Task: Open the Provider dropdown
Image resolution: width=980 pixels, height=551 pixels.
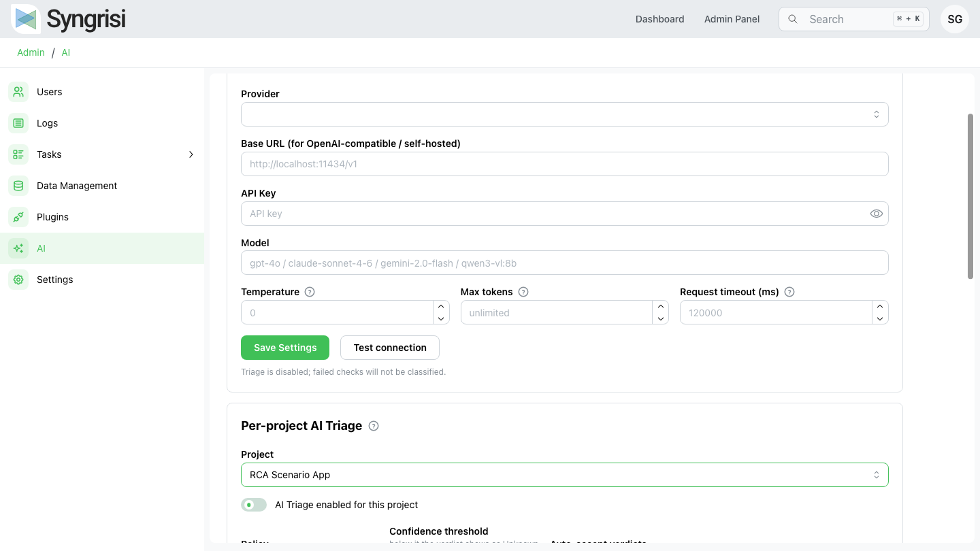Action: pyautogui.click(x=565, y=114)
